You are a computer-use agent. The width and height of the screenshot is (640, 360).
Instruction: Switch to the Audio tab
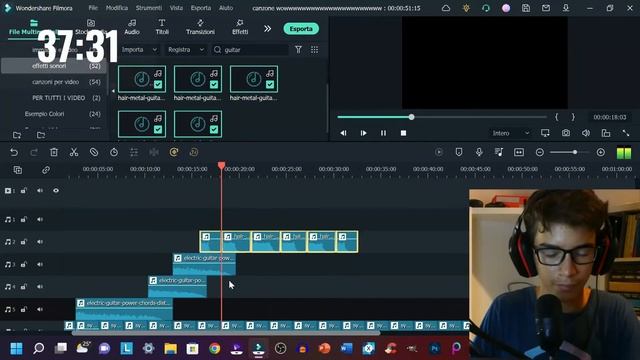(x=132, y=27)
